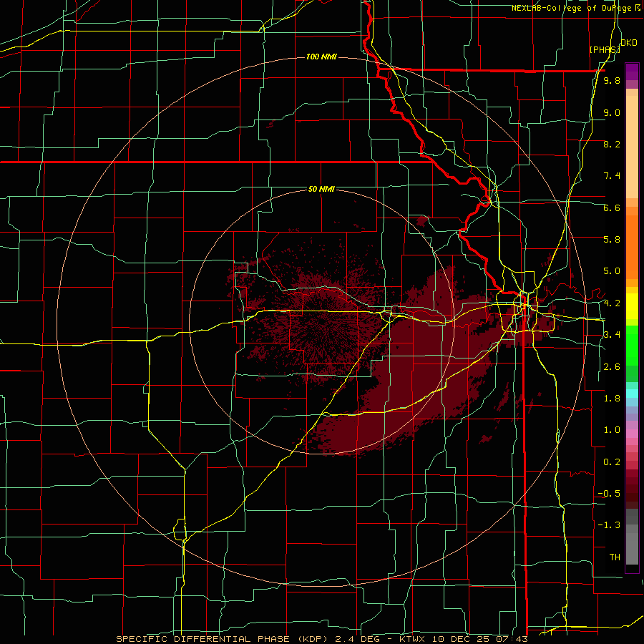Click the 7.4 value on the color scale
644x644 pixels.
[612, 176]
